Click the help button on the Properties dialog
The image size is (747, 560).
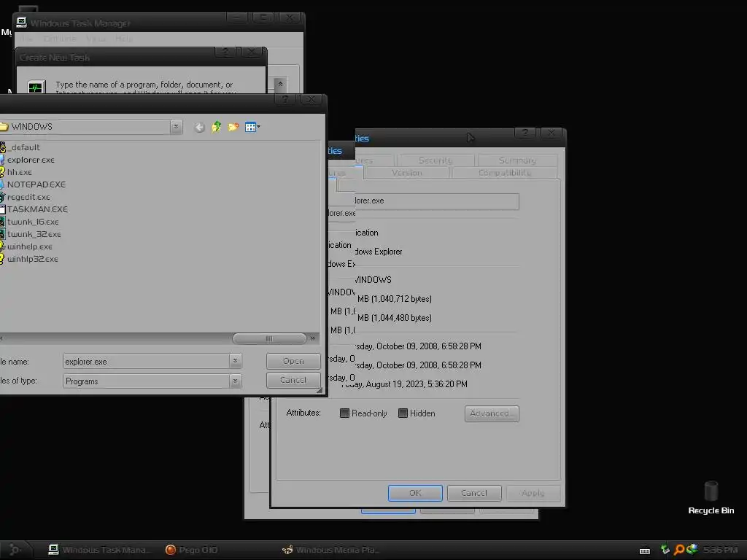tap(525, 133)
